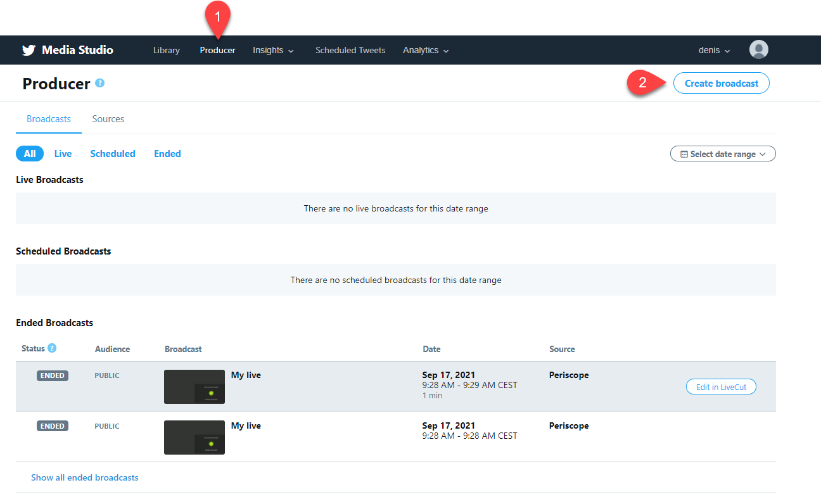Open the Library section

pos(167,50)
